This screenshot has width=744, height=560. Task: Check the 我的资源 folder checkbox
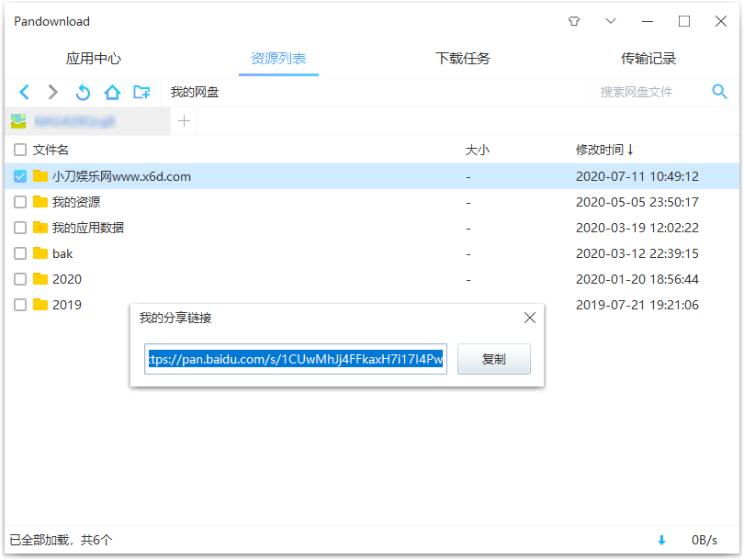pos(20,202)
